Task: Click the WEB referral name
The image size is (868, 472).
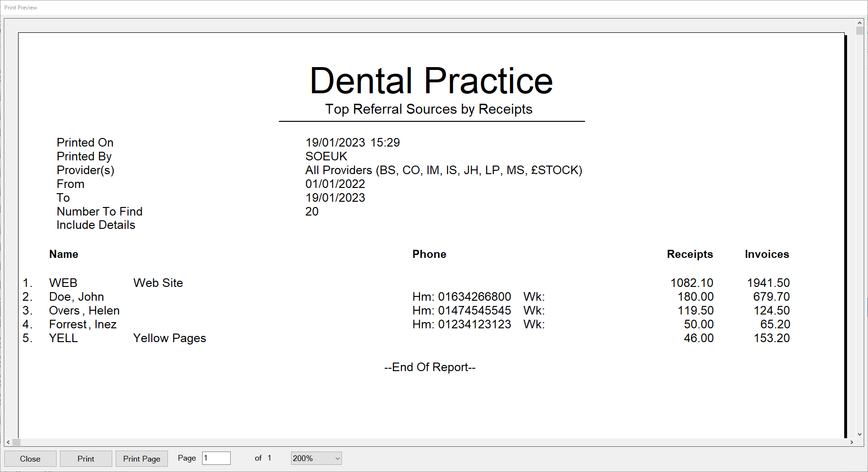Action: coord(63,283)
